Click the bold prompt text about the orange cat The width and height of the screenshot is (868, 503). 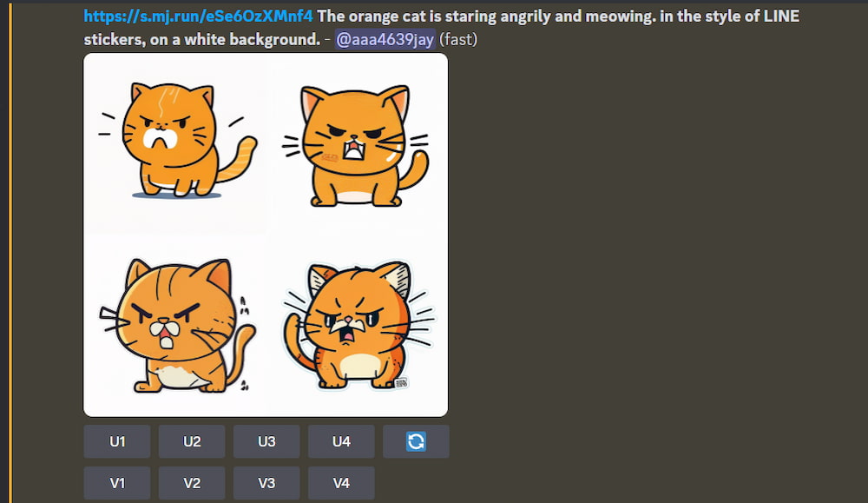click(442, 28)
